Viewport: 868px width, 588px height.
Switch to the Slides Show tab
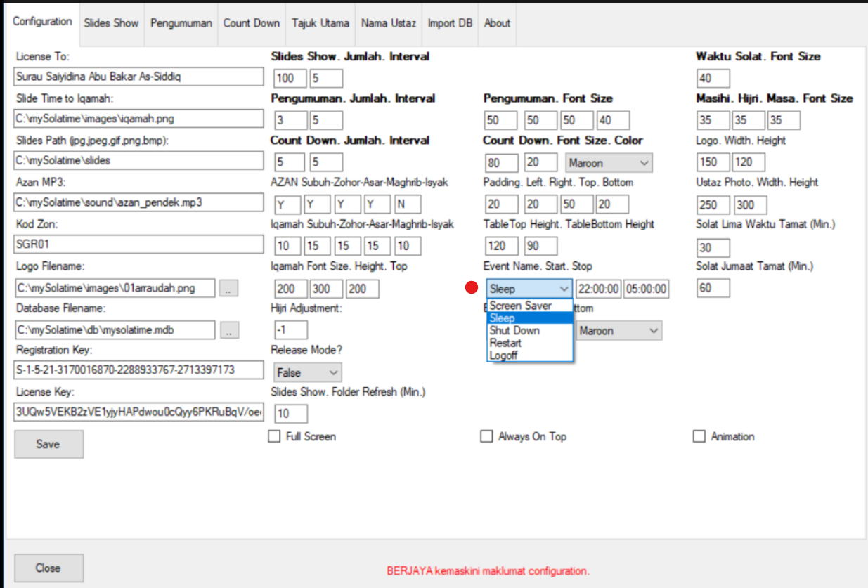tap(111, 22)
